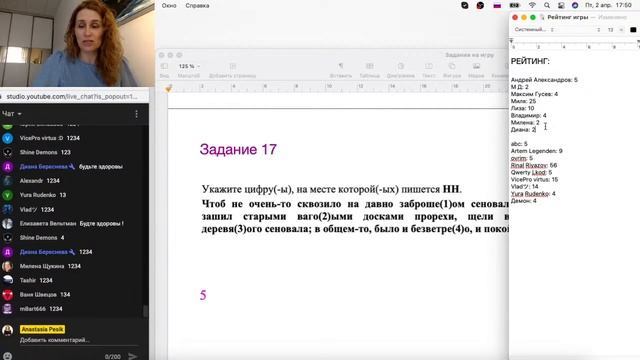
Task: Open the zoom 125 % dropdown in Pages
Action: click(x=189, y=66)
